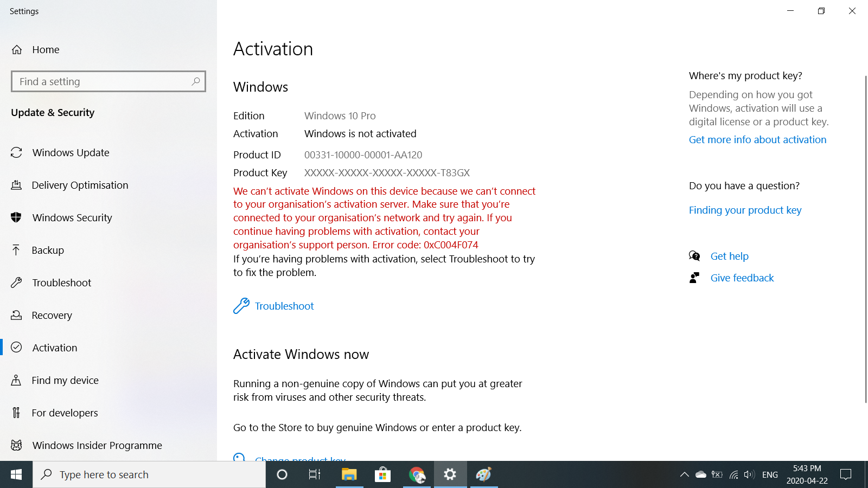Click the Give feedback person icon
This screenshot has width=868, height=488.
point(694,278)
